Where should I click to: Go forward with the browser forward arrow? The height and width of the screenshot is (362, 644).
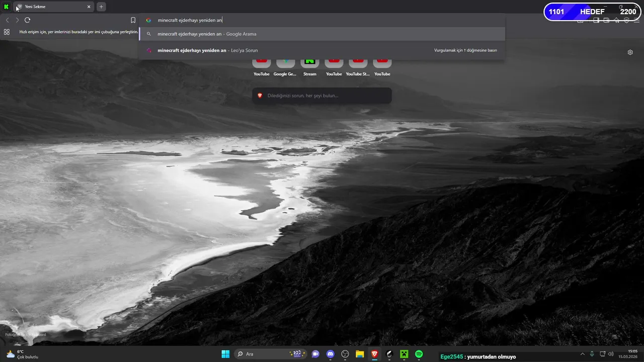tap(17, 20)
